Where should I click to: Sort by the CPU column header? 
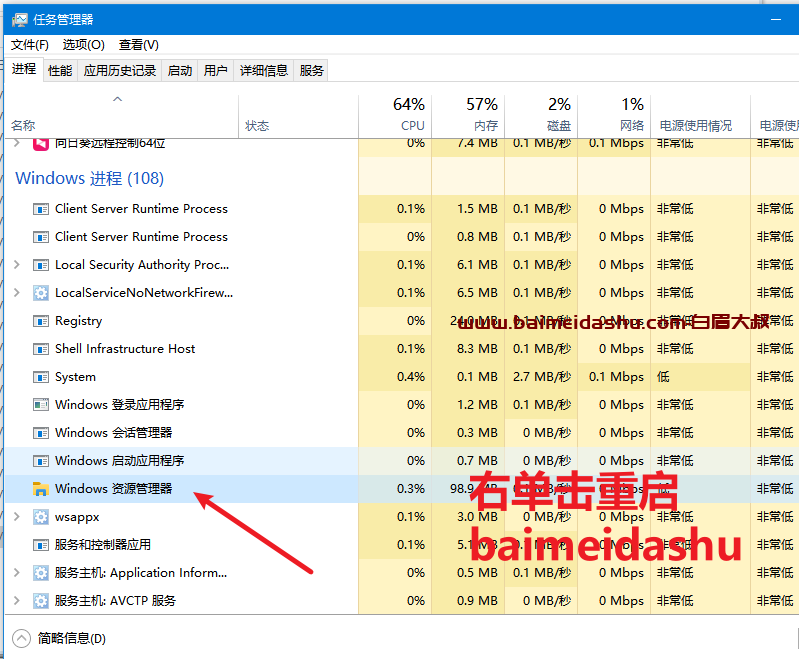[395, 117]
